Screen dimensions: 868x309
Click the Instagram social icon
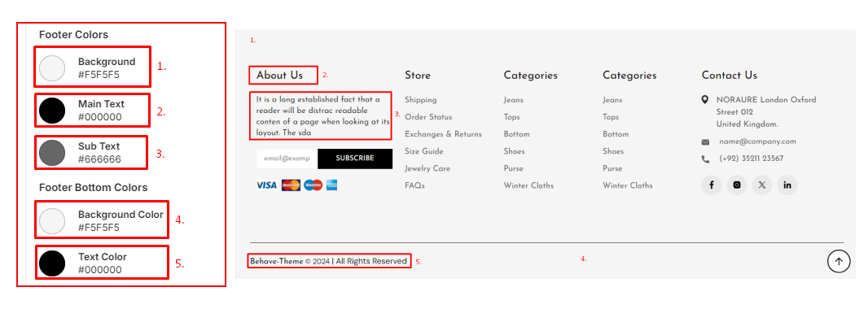(737, 185)
